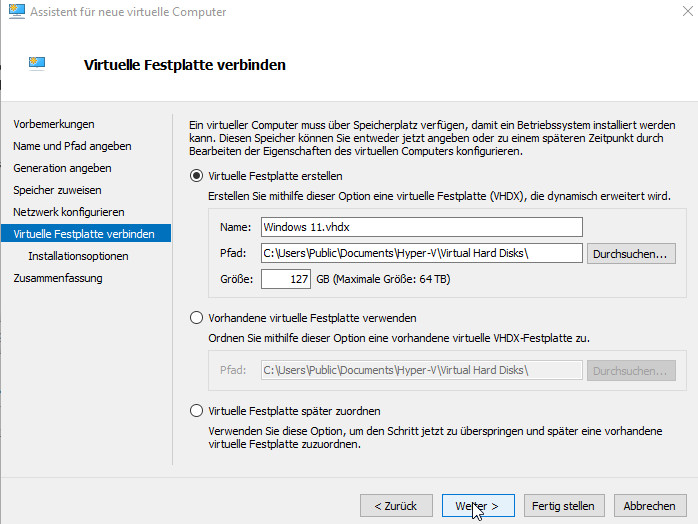Click the Pfad field for the new disk
698x524 pixels.
pos(420,253)
